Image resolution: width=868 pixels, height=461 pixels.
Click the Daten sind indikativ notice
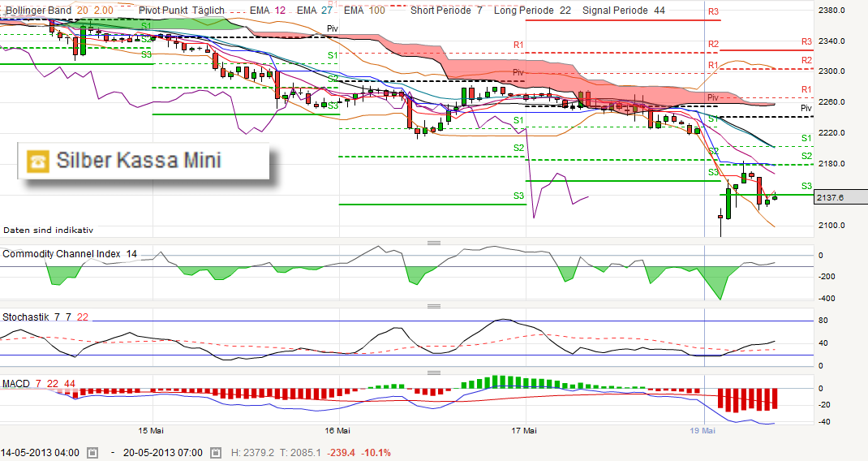tap(48, 230)
